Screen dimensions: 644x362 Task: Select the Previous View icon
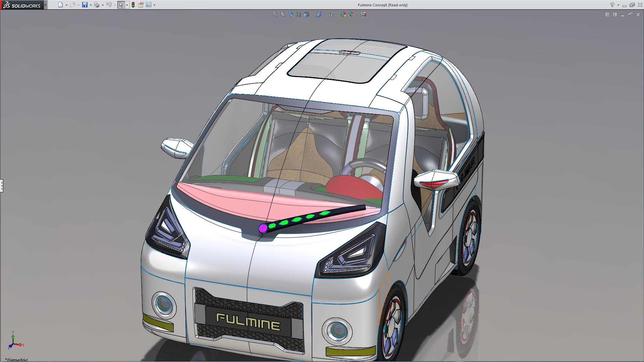[x=291, y=14]
